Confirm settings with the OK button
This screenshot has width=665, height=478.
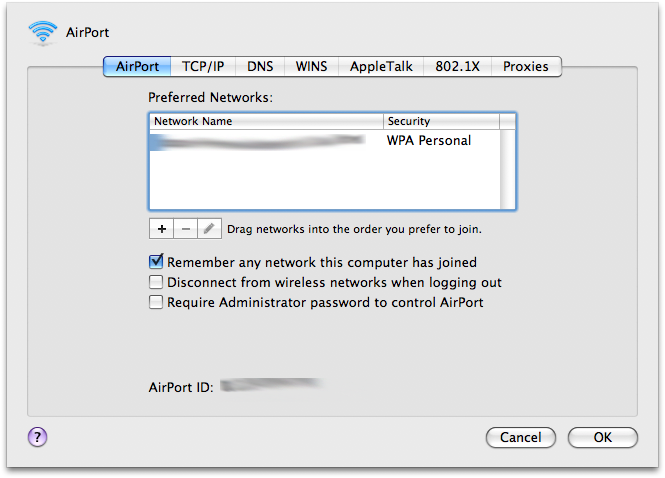[x=603, y=437]
